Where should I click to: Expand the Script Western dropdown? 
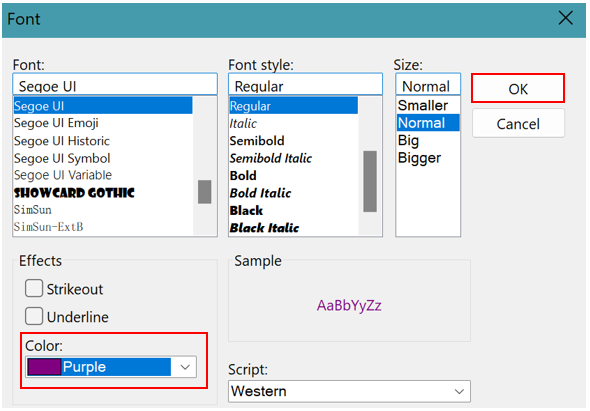coord(349,391)
